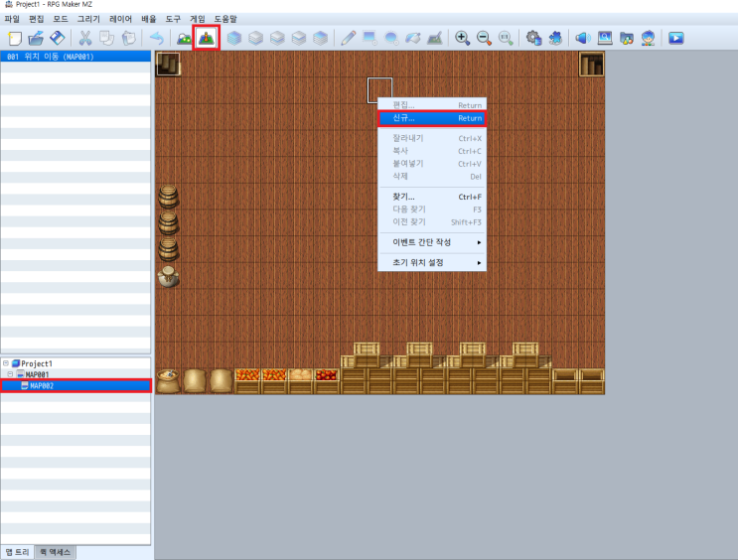This screenshot has width=738, height=560.
Task: Switch to the 퀵 액세스 tab
Action: tap(55, 552)
